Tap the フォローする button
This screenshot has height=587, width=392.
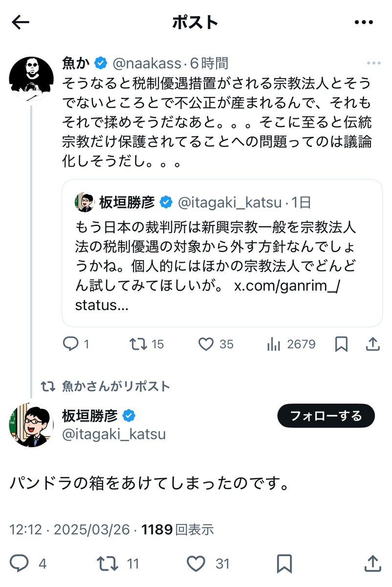(326, 416)
